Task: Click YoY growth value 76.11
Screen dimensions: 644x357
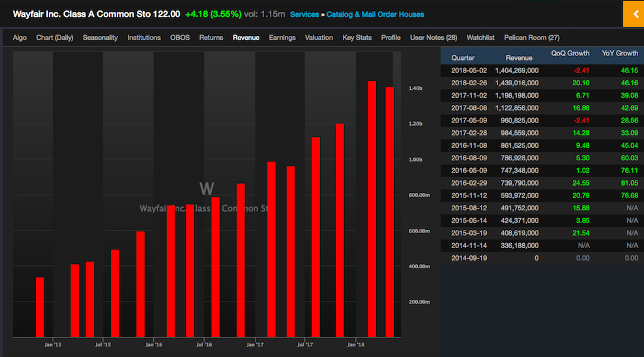Action: pos(629,171)
